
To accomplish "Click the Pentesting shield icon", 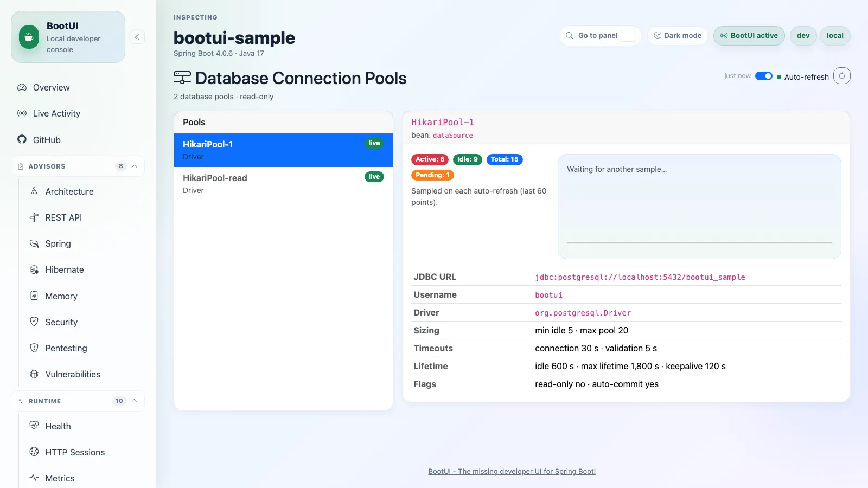I will coord(34,348).
